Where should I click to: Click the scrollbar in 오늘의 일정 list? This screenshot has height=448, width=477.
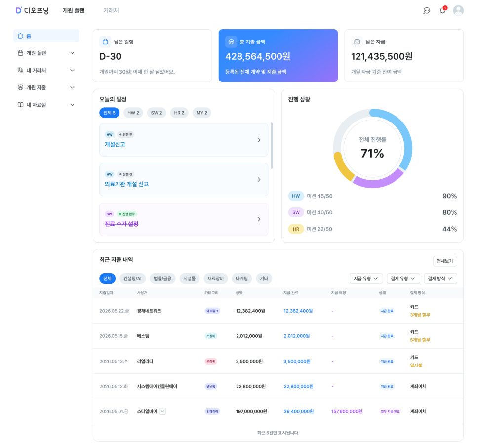272,146
